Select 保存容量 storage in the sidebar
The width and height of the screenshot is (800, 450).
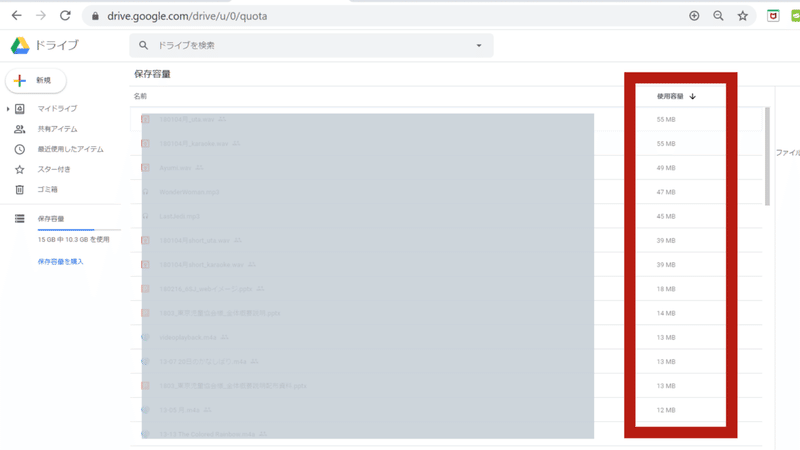51,219
